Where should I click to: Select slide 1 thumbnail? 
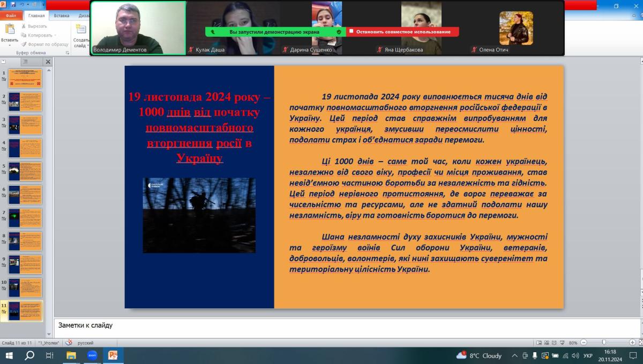point(25,78)
